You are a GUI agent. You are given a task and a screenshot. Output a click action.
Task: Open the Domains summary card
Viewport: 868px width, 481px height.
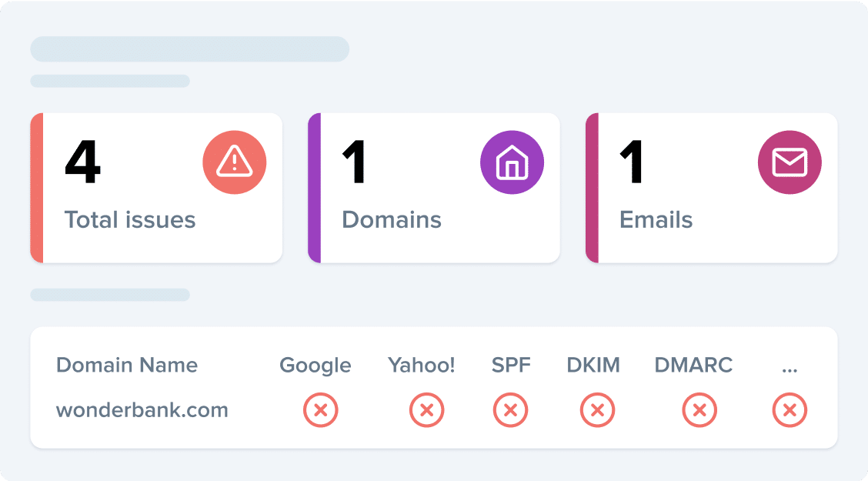tap(434, 188)
